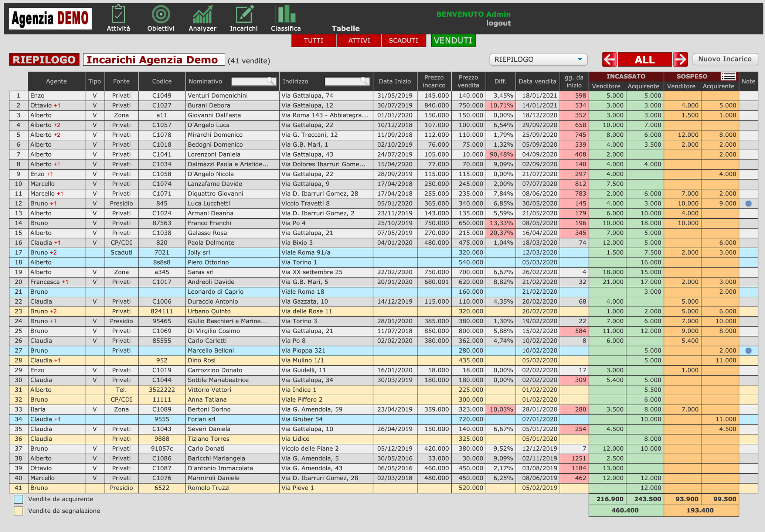Click the note dot for Marcello Belloni

(x=748, y=351)
